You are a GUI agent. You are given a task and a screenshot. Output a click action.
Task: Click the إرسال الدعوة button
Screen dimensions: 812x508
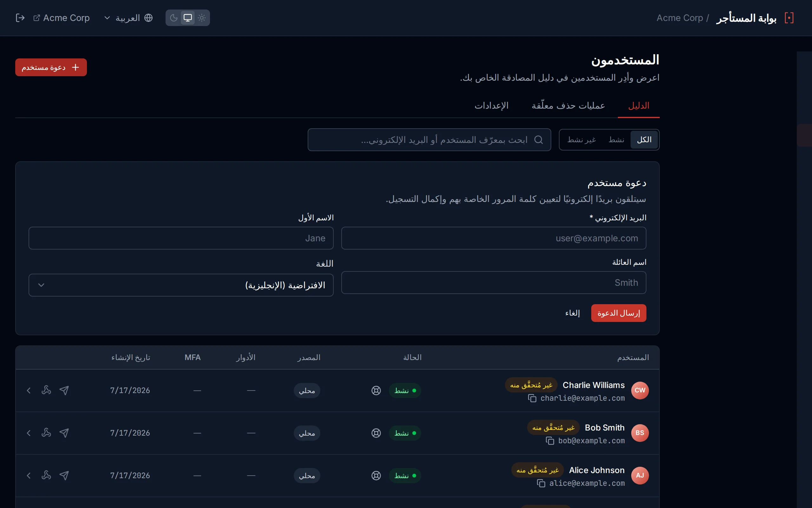[619, 313]
